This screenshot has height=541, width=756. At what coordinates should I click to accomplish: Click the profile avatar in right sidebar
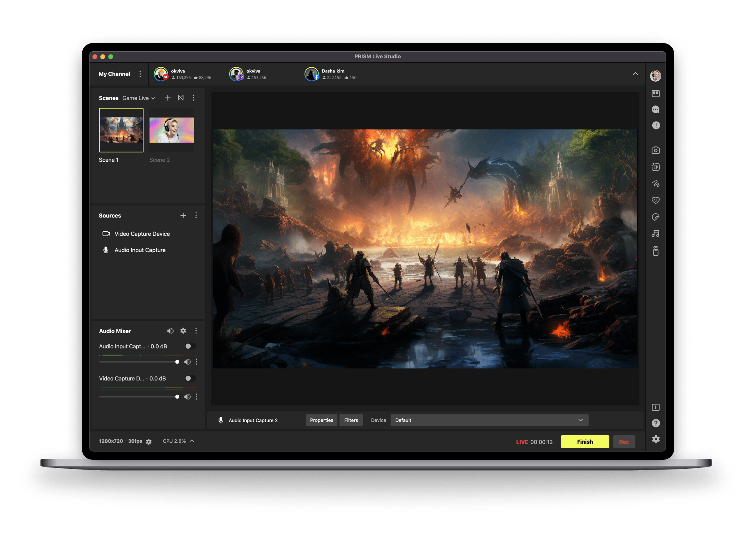point(656,76)
